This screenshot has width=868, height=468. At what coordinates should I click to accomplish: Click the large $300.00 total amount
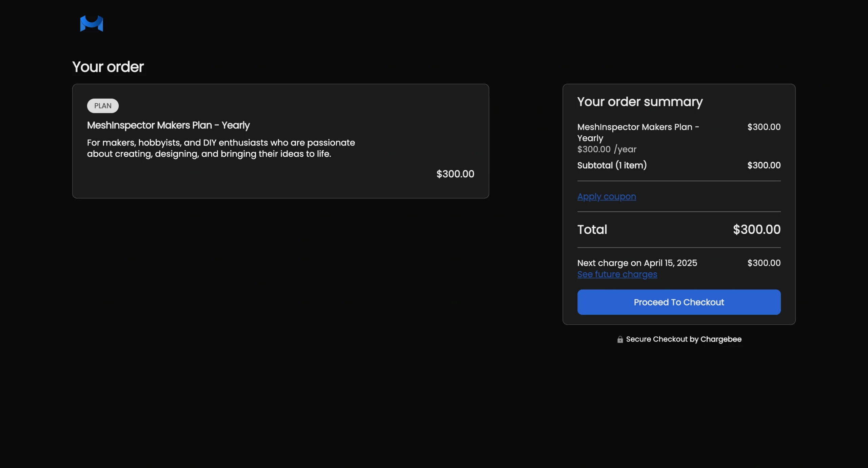point(757,230)
